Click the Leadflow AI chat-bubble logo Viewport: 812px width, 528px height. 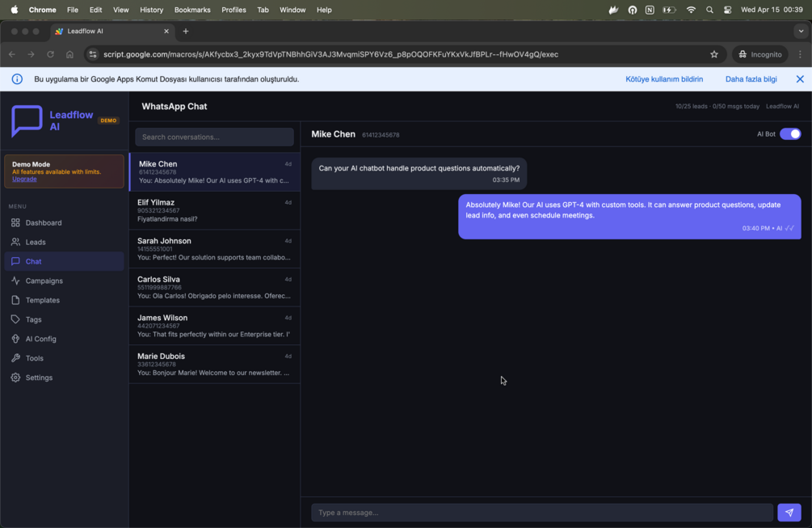point(27,120)
